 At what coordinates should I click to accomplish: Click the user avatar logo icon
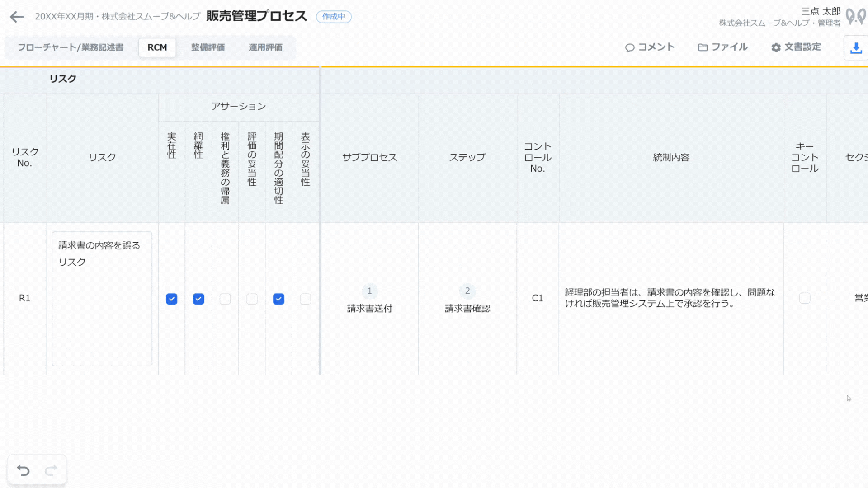coord(855,17)
